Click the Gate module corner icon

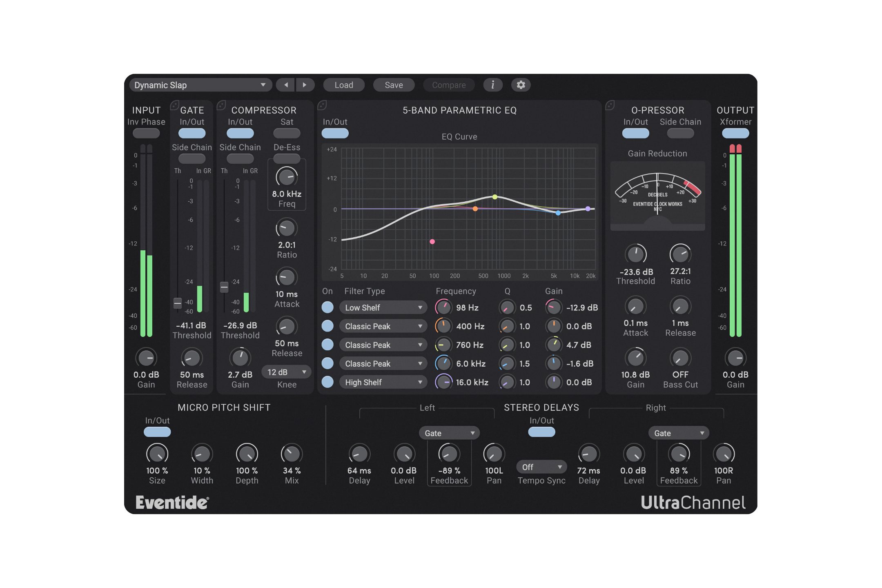point(175,105)
